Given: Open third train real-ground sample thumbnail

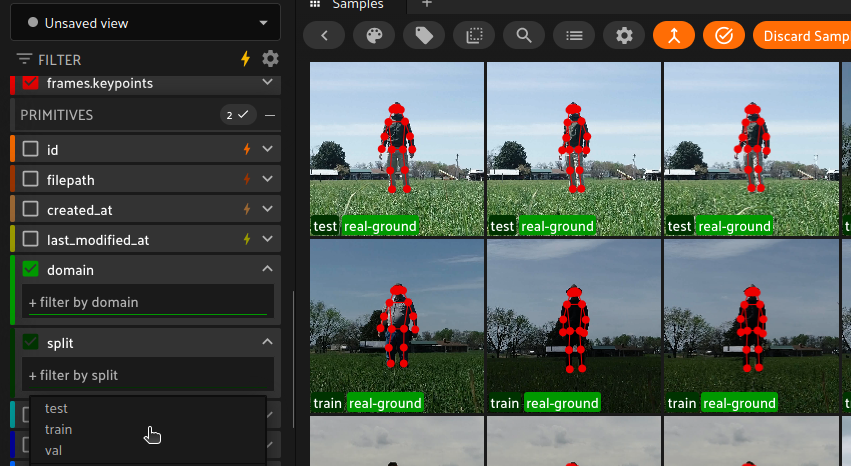Looking at the screenshot, I should (x=751, y=327).
